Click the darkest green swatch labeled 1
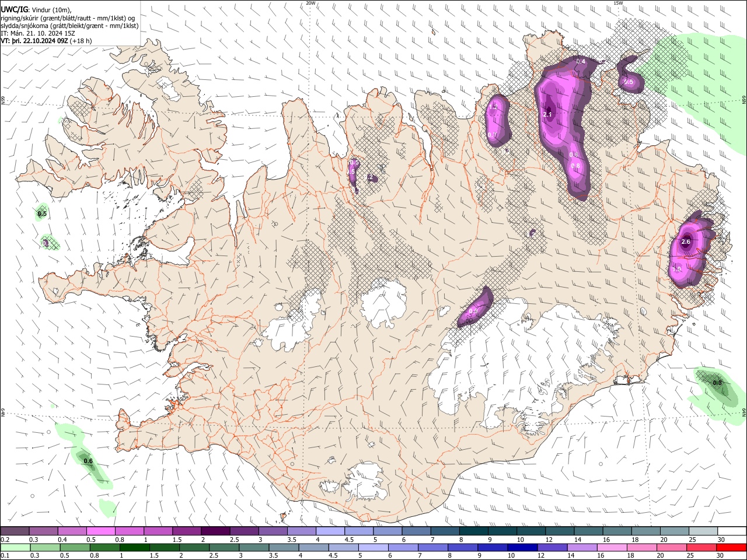 point(134,547)
